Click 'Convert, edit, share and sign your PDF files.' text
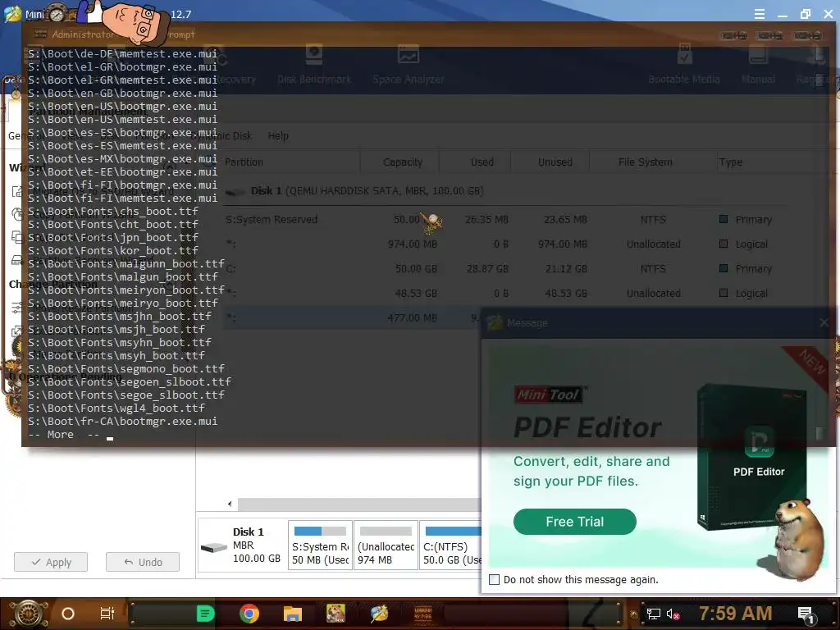840x630 pixels. pyautogui.click(x=591, y=472)
